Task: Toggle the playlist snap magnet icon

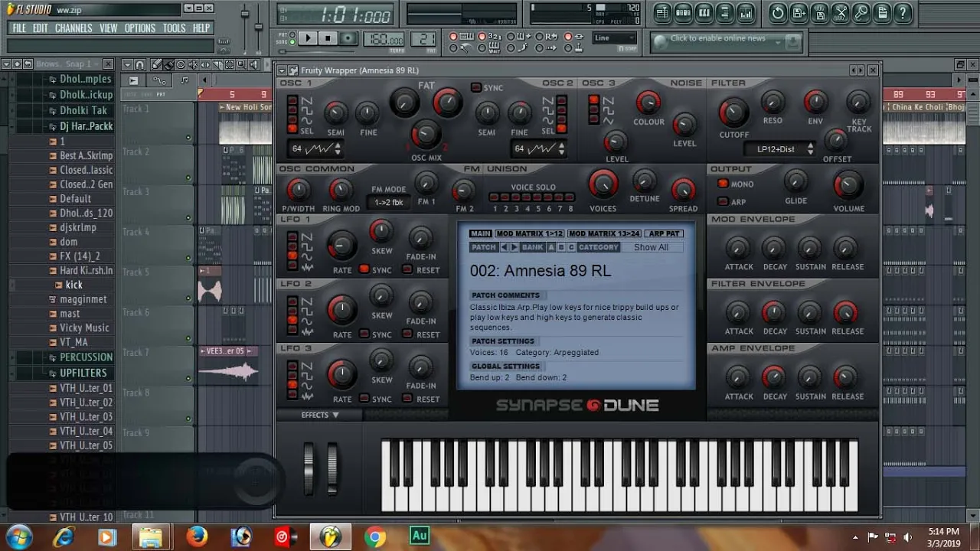Action: point(140,64)
